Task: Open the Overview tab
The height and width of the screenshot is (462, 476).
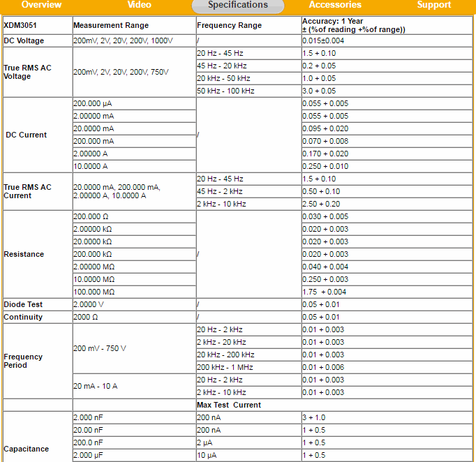Action: tap(41, 5)
